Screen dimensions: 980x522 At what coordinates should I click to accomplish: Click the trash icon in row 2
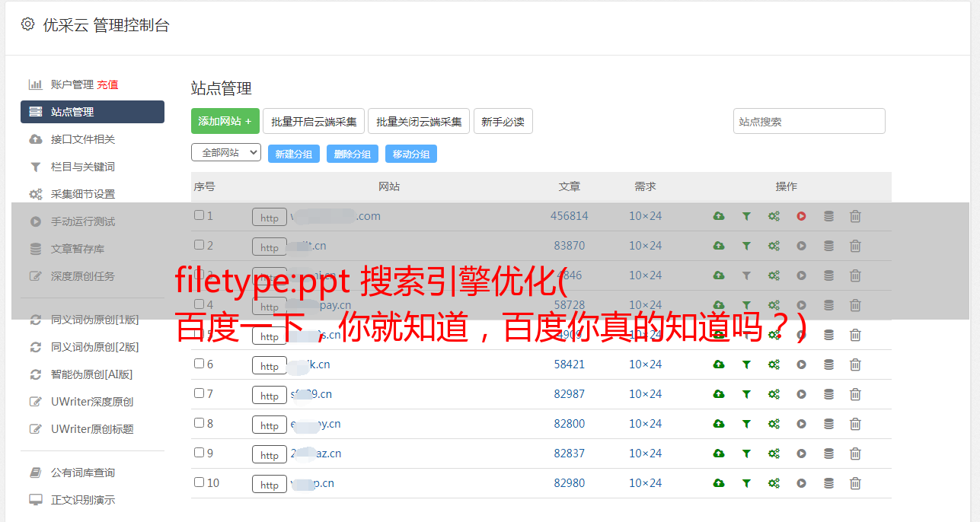(855, 246)
